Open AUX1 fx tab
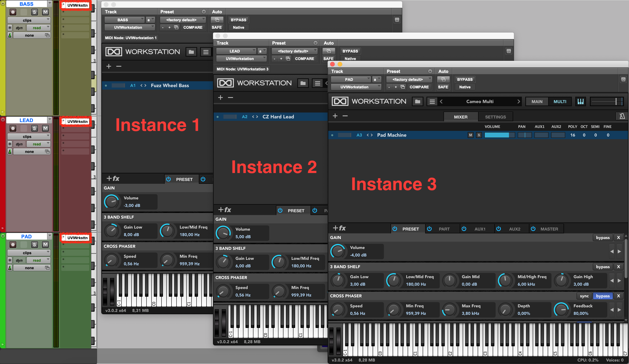The width and height of the screenshot is (629, 364). point(480,229)
